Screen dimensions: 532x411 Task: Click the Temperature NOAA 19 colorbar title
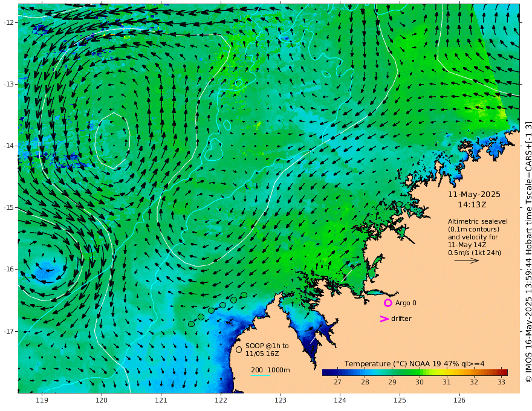414,364
